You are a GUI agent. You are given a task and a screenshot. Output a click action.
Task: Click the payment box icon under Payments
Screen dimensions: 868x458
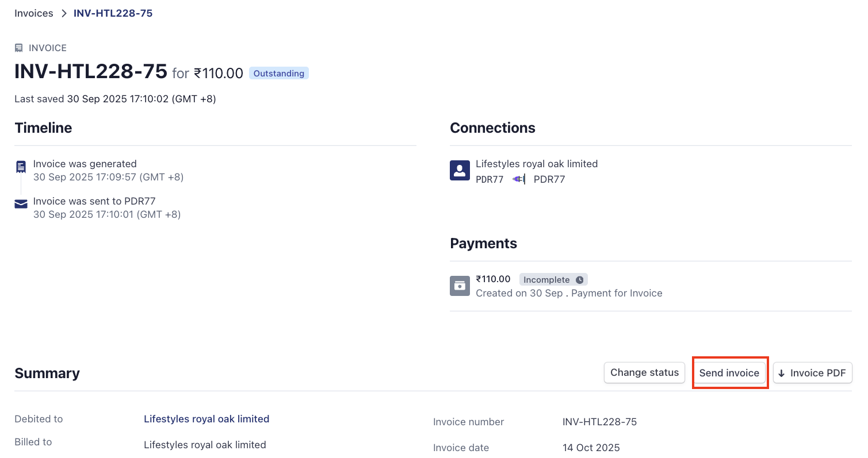coord(460,286)
